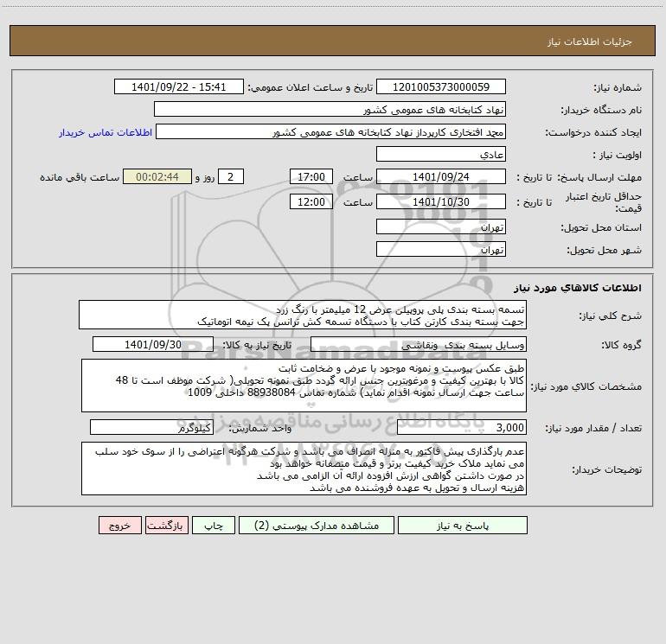Click the شماره نیاز label
666x644 pixels.
coord(618,88)
